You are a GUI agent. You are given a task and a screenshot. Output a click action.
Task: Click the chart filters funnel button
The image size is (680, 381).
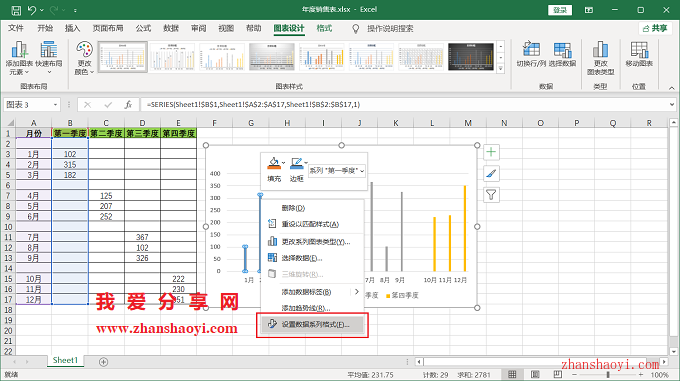[x=491, y=195]
